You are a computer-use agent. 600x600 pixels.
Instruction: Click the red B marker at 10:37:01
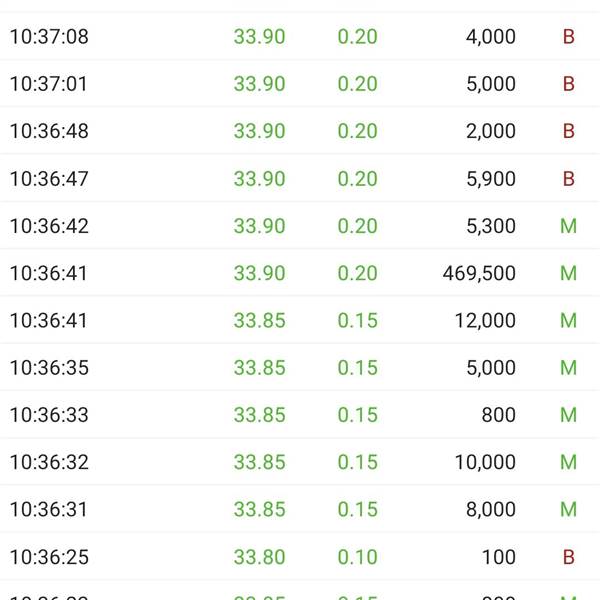point(569,84)
